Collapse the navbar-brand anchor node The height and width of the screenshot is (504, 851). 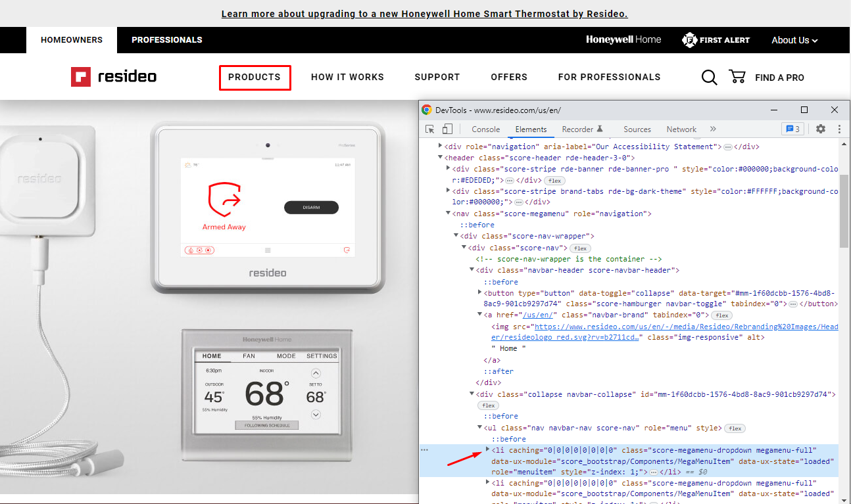click(480, 315)
